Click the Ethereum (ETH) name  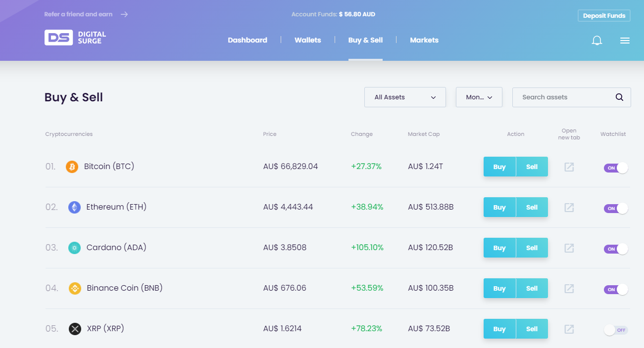point(116,207)
